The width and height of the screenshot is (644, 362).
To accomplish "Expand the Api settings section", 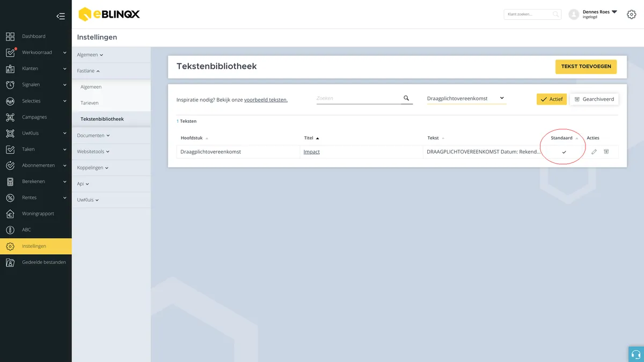I will click(83, 184).
